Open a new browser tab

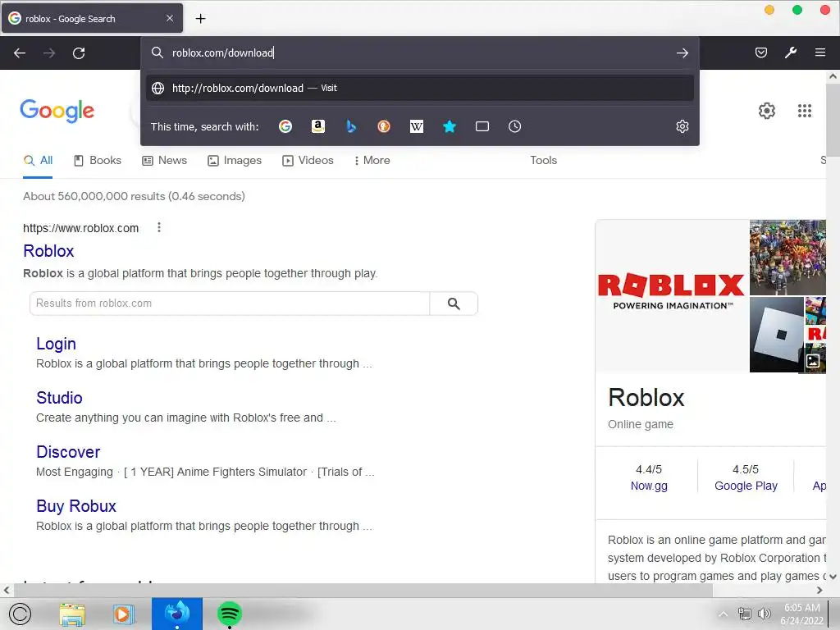(200, 19)
